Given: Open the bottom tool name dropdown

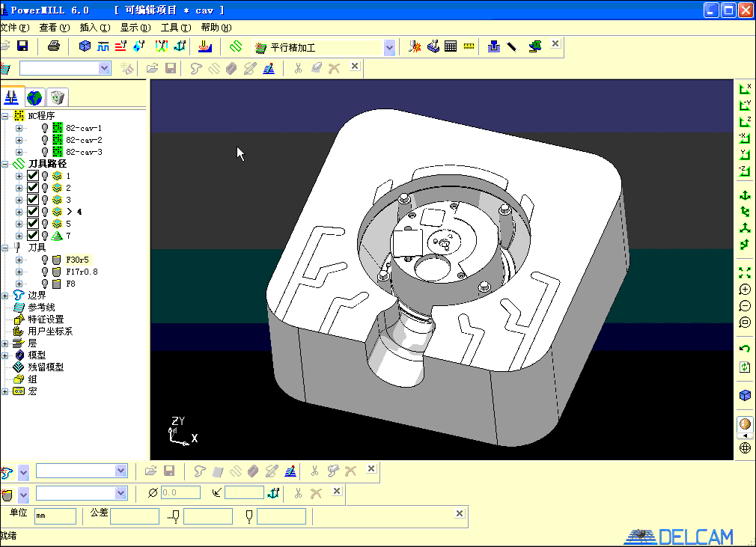Looking at the screenshot, I should (x=121, y=493).
